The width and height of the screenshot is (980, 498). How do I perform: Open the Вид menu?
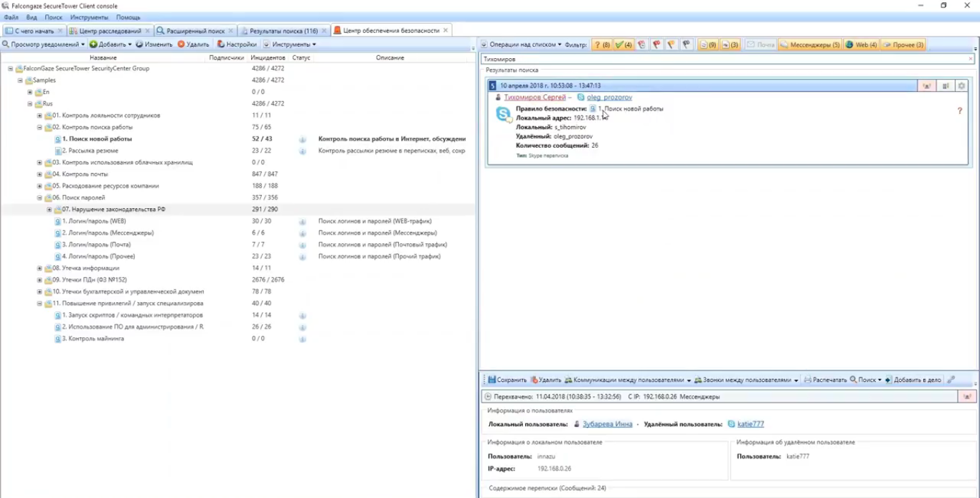(x=32, y=17)
